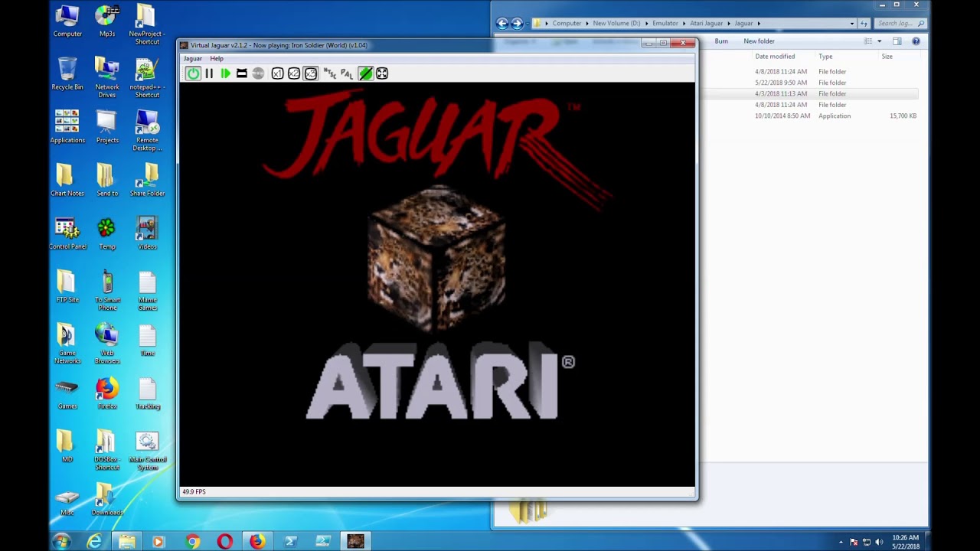Click New Volume (D:) breadcrumb
Screen dimensions: 980x551
click(x=616, y=24)
